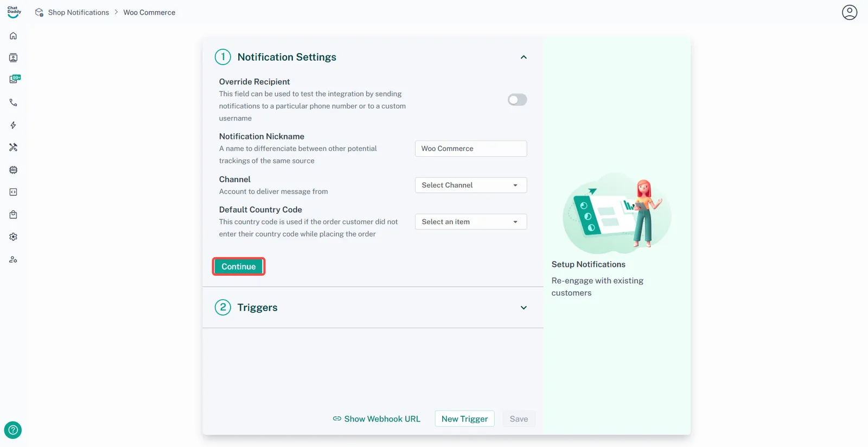
Task: Open the AI chip sidebar icon
Action: 14,170
